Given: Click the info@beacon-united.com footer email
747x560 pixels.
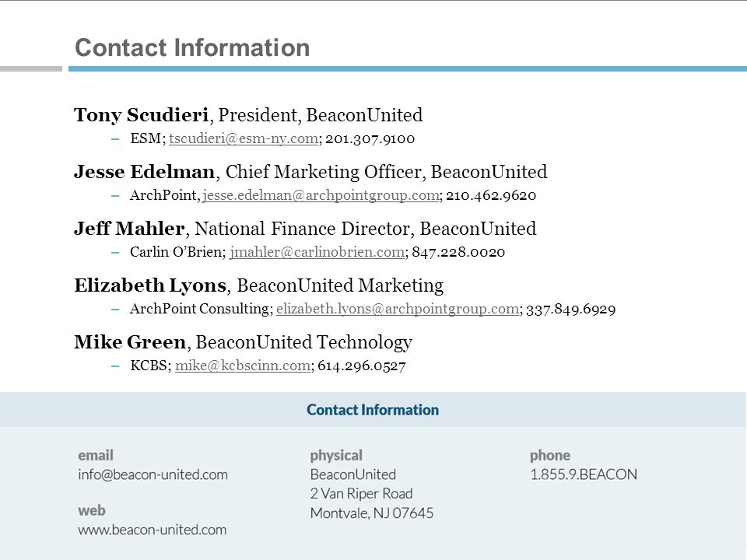Looking at the screenshot, I should click(x=153, y=474).
